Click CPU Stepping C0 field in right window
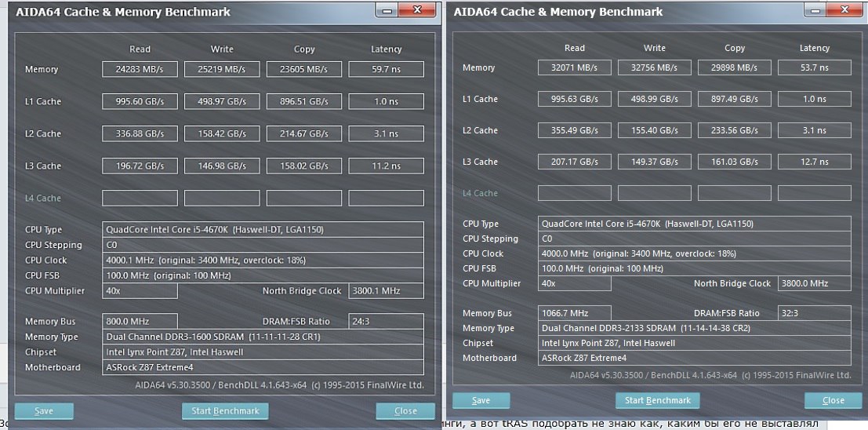The image size is (868, 430). (695, 239)
